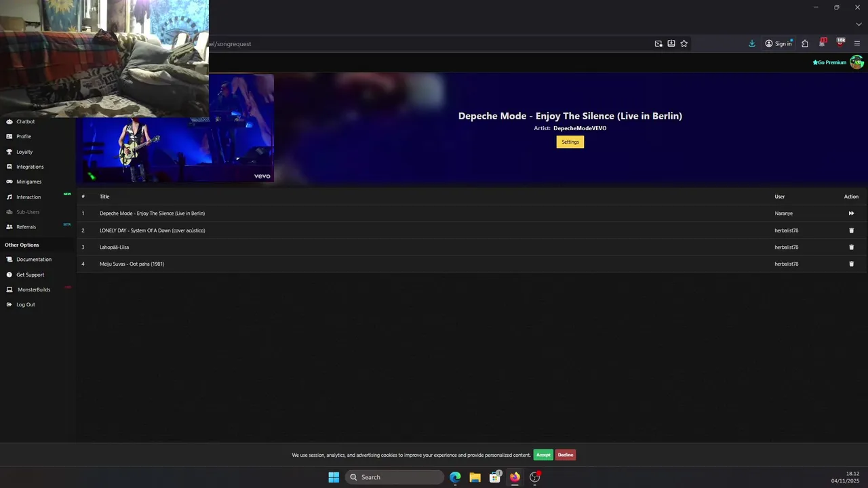This screenshot has height=488, width=868.
Task: Delete the Lahopää-Liisa song request
Action: 852,247
